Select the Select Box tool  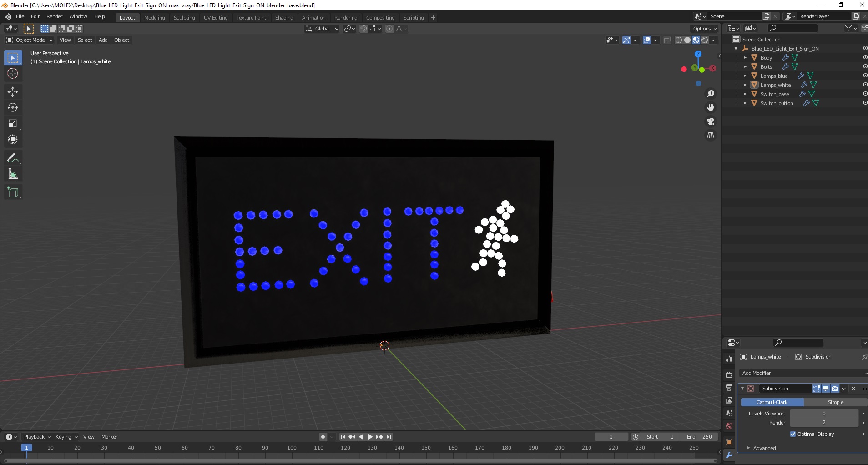[x=13, y=58]
